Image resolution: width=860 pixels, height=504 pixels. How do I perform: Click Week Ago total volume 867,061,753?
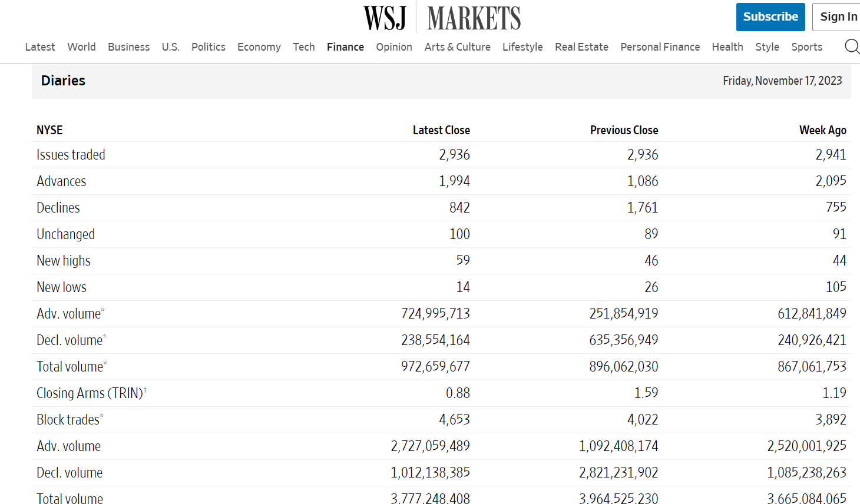point(812,367)
